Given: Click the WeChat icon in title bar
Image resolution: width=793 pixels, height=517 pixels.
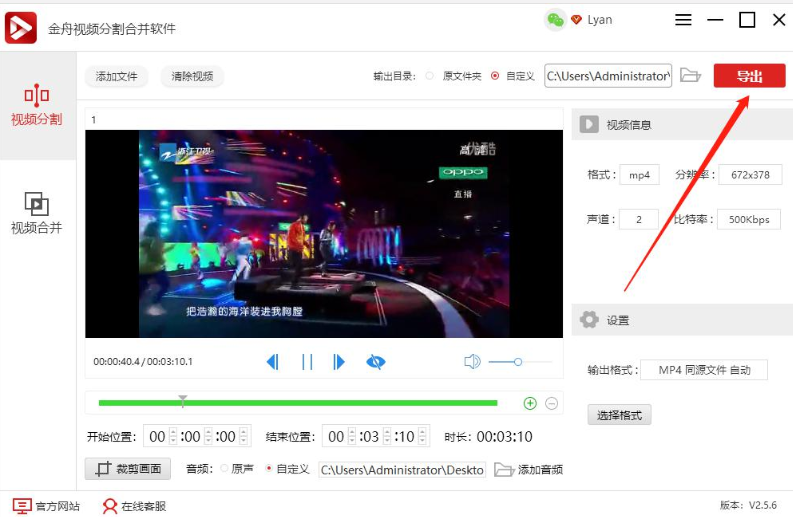Looking at the screenshot, I should [x=555, y=20].
